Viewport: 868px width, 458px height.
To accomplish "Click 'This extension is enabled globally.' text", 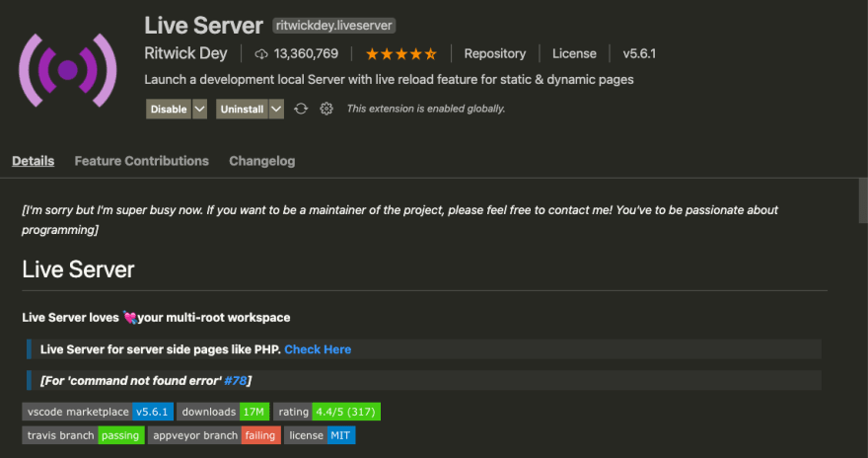I will point(426,109).
